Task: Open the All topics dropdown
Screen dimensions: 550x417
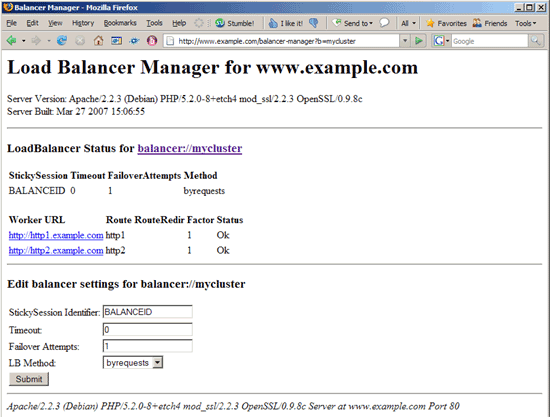Action: (408, 23)
